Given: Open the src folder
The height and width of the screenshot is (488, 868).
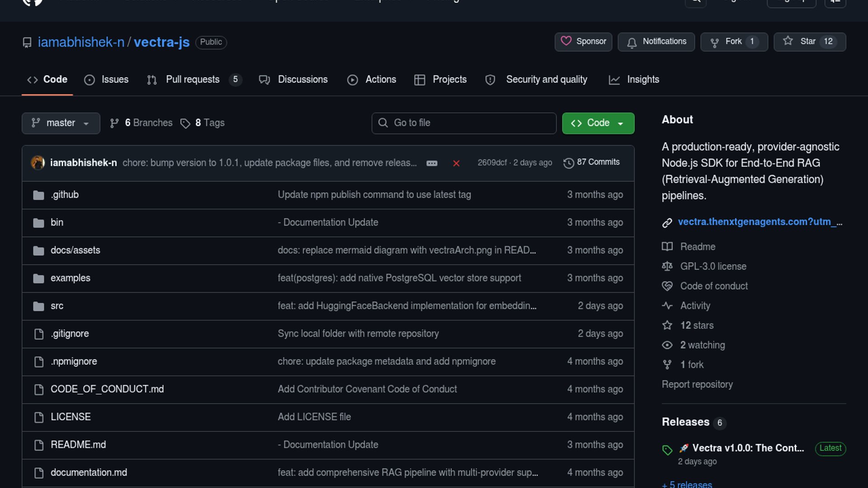Looking at the screenshot, I should click(x=57, y=306).
